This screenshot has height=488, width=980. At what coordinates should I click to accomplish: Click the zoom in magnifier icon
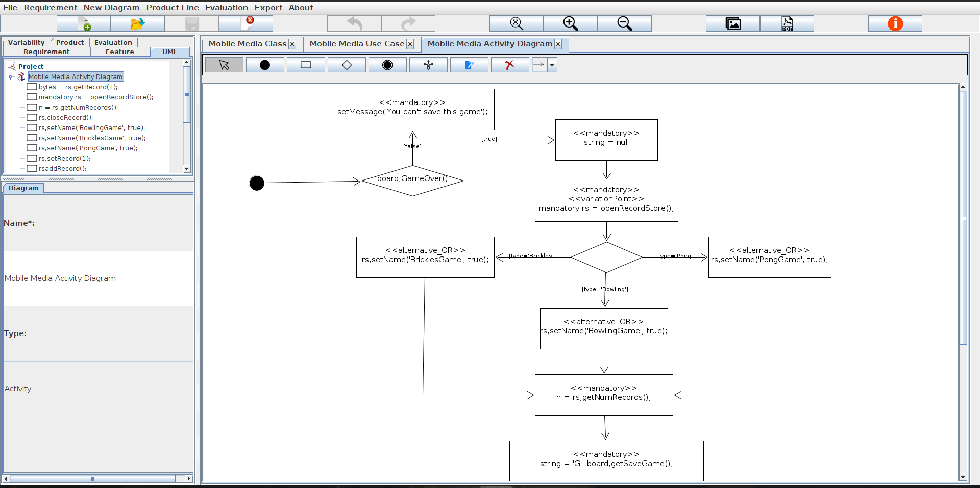click(x=571, y=23)
